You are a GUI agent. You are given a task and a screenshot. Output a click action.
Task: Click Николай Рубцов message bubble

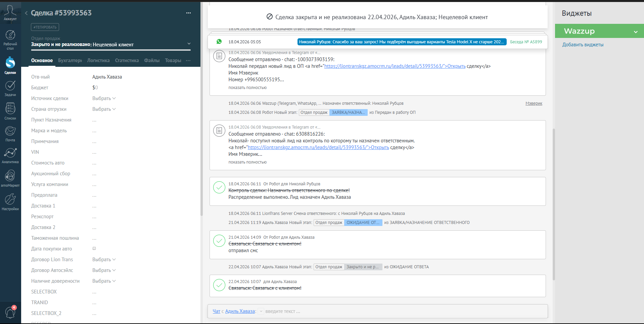point(402,42)
